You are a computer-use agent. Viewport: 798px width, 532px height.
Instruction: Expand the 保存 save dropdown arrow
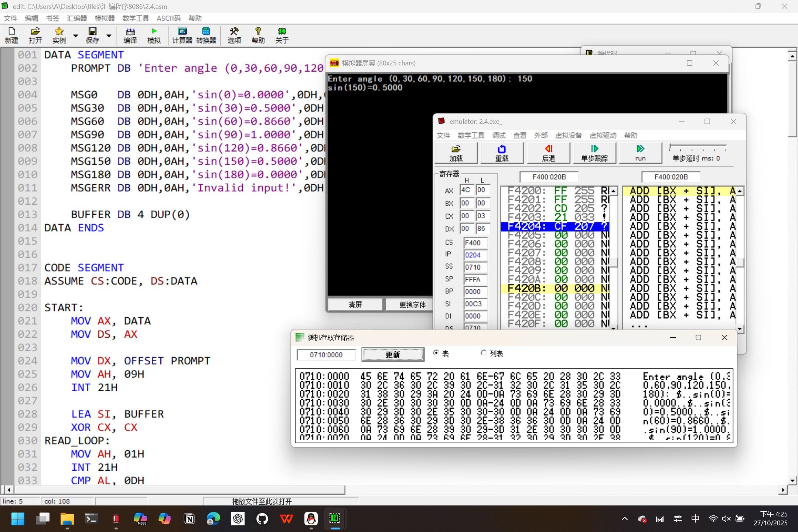click(109, 36)
